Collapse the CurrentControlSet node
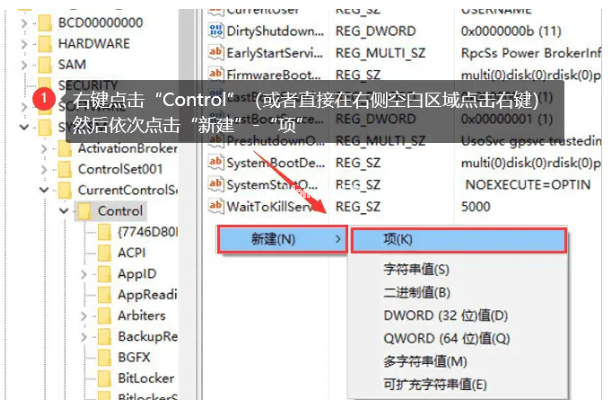Screen dimensions: 608x402 44,190
